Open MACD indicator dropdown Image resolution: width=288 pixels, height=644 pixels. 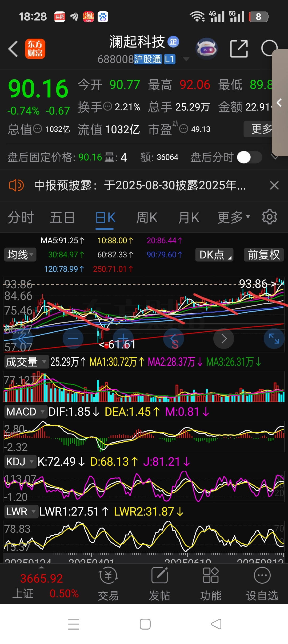[25, 412]
